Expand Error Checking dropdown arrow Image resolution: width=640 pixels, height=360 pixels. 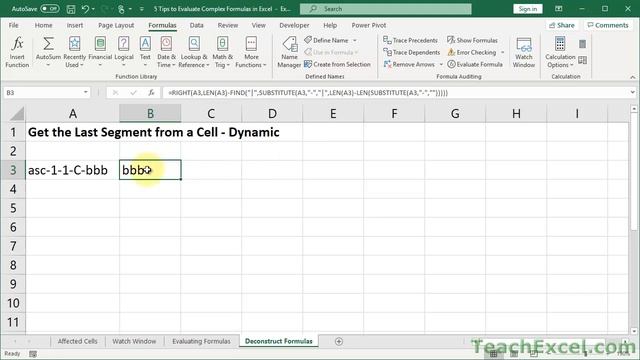(502, 52)
